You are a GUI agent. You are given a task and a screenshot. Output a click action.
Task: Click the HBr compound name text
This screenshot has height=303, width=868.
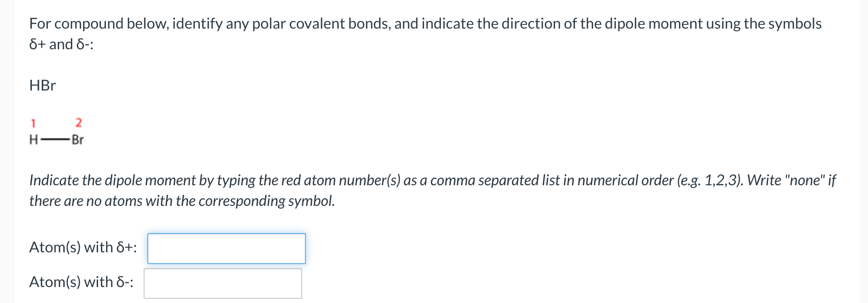tap(42, 85)
